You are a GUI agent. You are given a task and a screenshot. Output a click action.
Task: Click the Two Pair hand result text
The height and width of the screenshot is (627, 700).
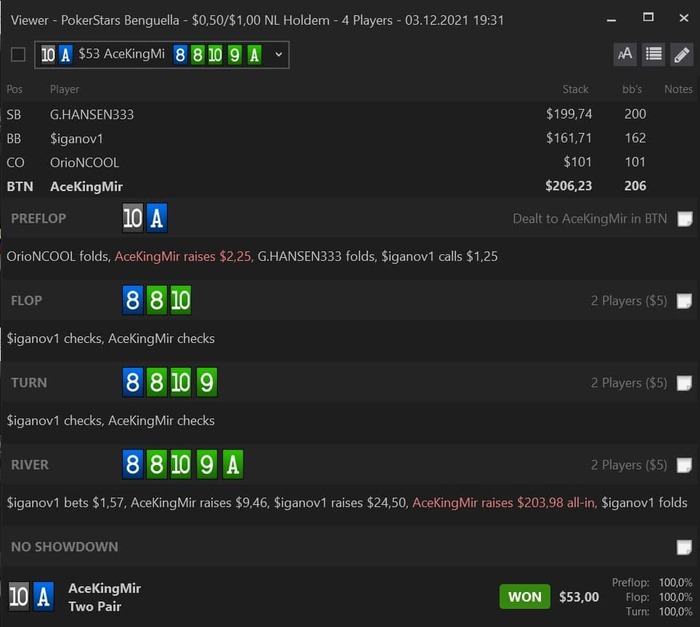pyautogui.click(x=95, y=607)
